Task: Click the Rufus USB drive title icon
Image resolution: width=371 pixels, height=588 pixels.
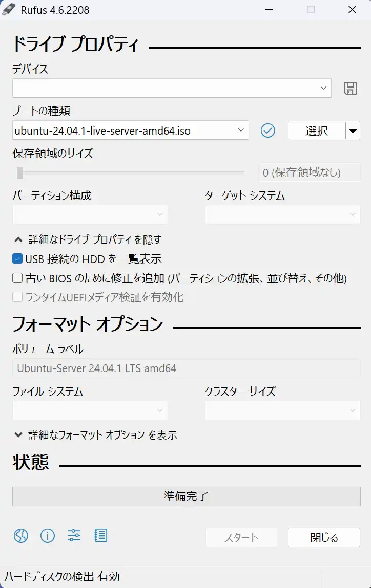Action: point(9,10)
